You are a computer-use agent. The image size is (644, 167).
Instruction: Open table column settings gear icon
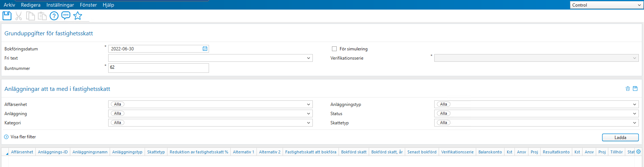(638, 152)
